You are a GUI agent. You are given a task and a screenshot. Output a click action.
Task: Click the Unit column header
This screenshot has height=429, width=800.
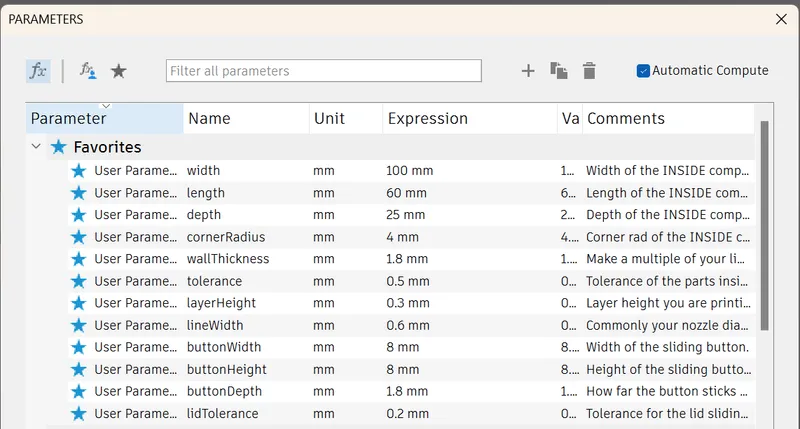coord(346,118)
